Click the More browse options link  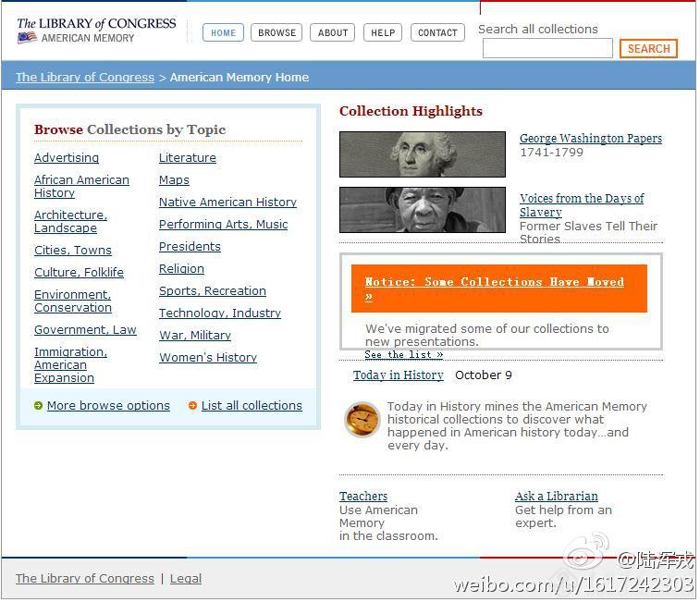click(x=108, y=406)
